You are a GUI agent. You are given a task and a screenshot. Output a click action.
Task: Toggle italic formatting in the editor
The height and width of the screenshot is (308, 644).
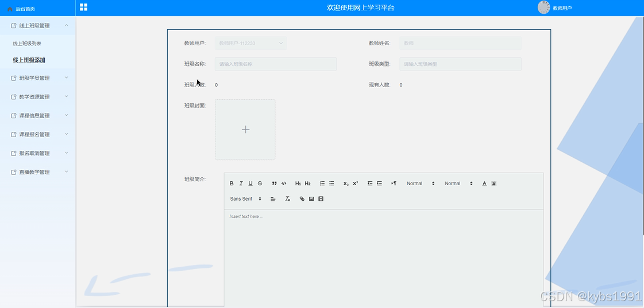[241, 184]
